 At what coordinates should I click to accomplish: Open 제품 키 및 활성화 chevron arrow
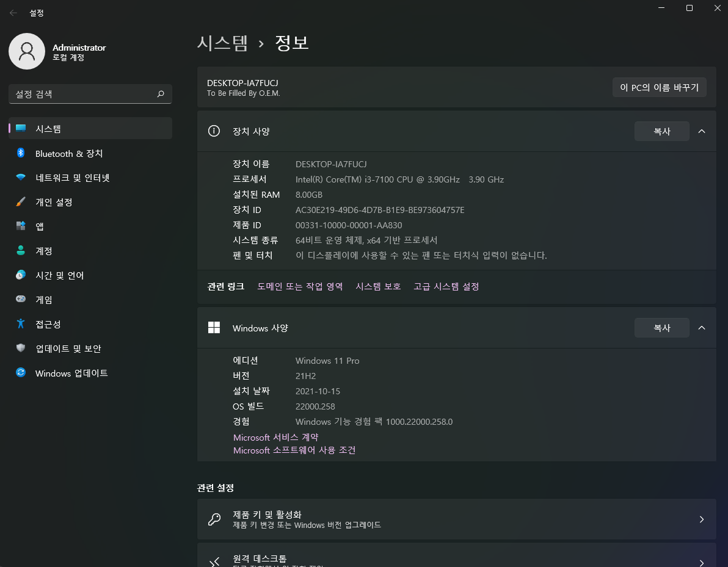click(702, 519)
